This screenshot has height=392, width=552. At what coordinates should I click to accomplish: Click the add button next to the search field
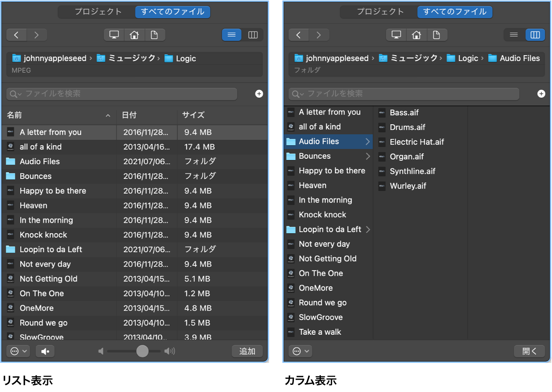[x=259, y=93]
